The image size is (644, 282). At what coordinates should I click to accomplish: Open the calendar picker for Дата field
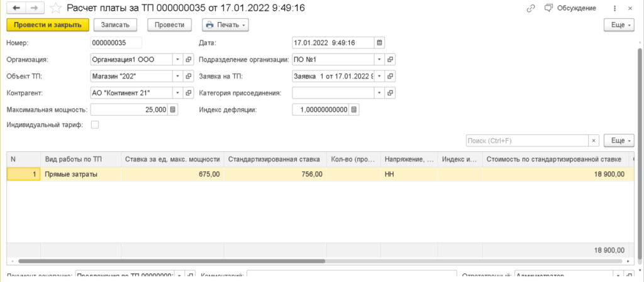(x=379, y=43)
